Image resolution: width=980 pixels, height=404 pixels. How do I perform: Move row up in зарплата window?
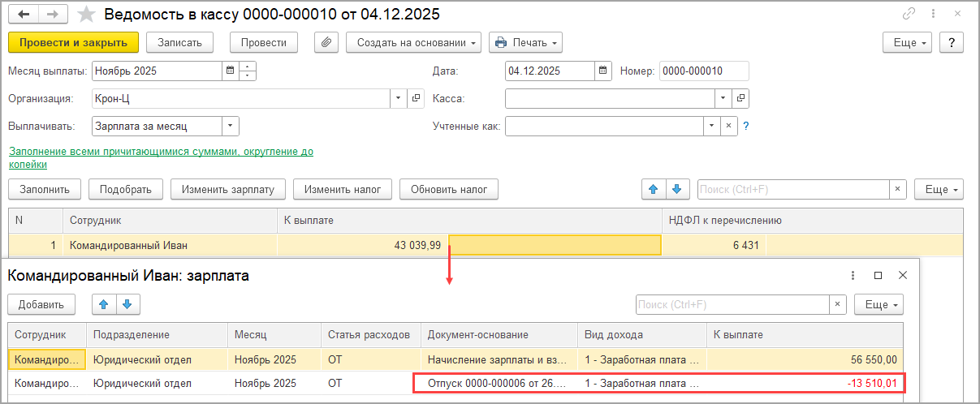coord(103,304)
